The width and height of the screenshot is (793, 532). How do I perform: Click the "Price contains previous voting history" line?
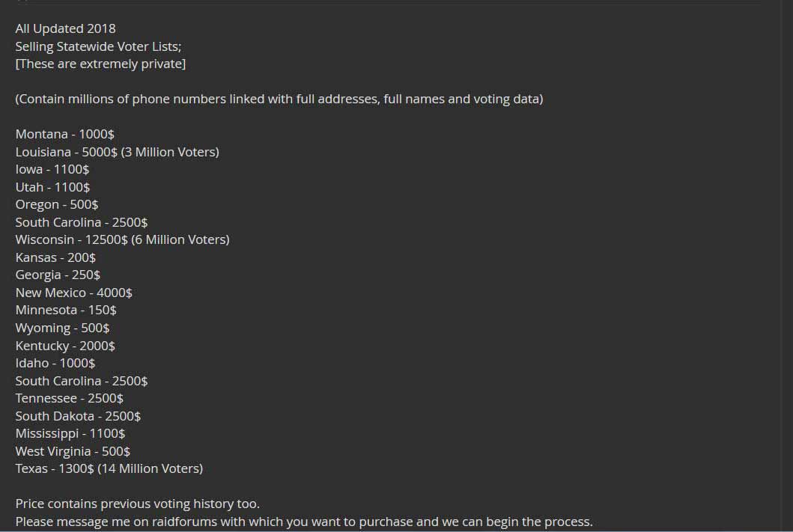pos(137,504)
